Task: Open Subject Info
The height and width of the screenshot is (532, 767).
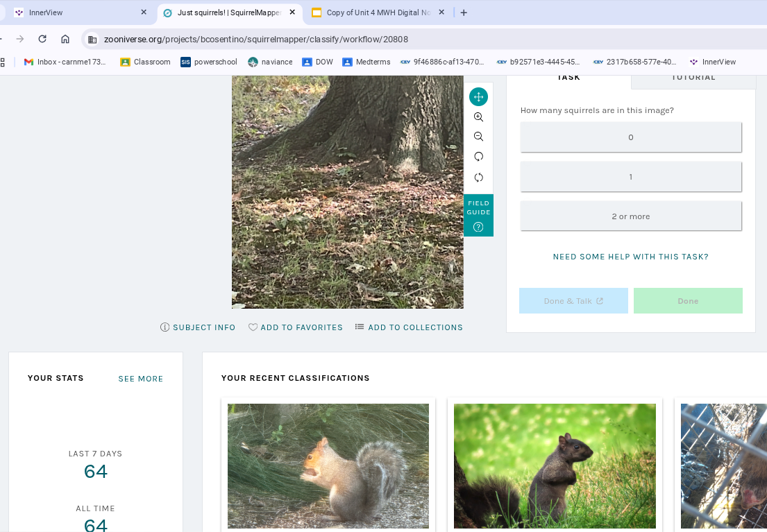Action: pos(198,327)
